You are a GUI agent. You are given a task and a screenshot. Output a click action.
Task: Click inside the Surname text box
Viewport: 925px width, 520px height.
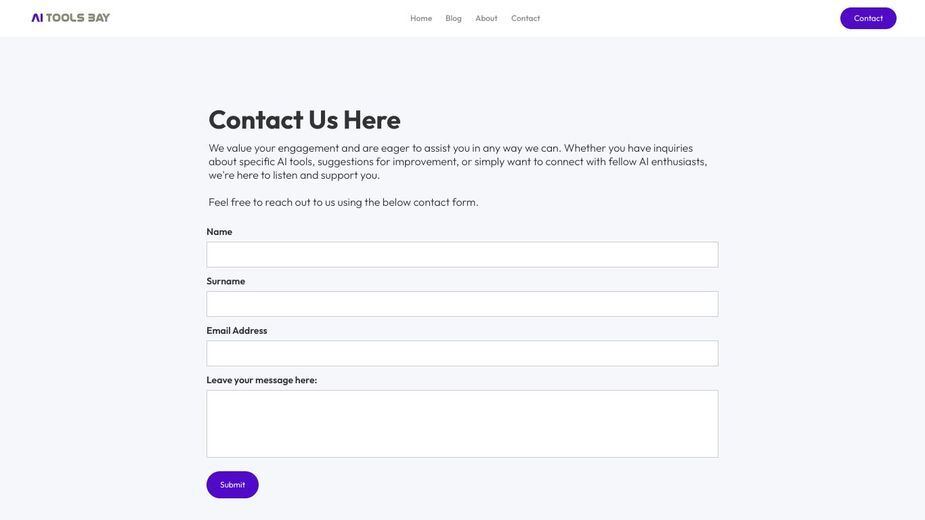coord(462,304)
